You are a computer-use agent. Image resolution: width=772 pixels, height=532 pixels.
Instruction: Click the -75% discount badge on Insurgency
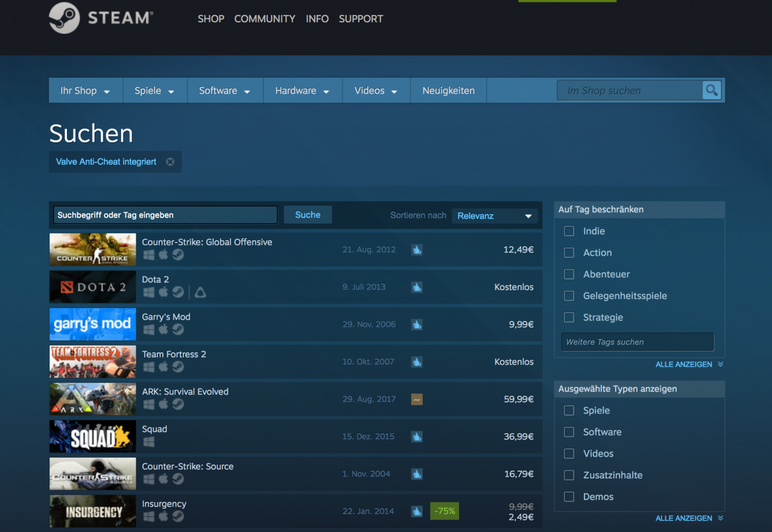[x=445, y=511]
